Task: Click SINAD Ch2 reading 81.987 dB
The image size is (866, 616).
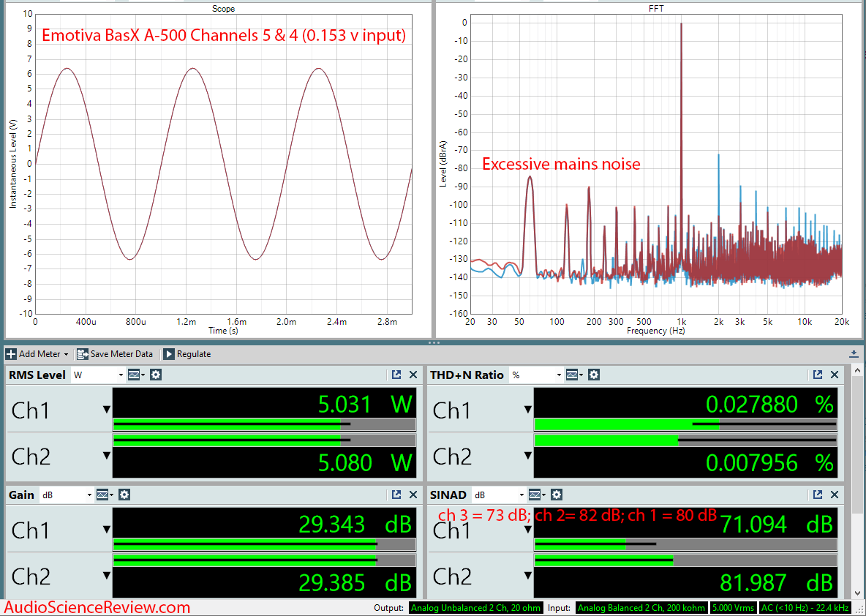Action: 777,583
